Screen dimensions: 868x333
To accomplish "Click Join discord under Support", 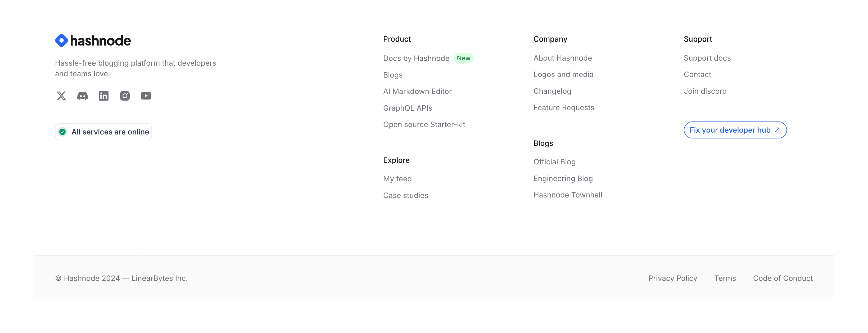I will [705, 91].
